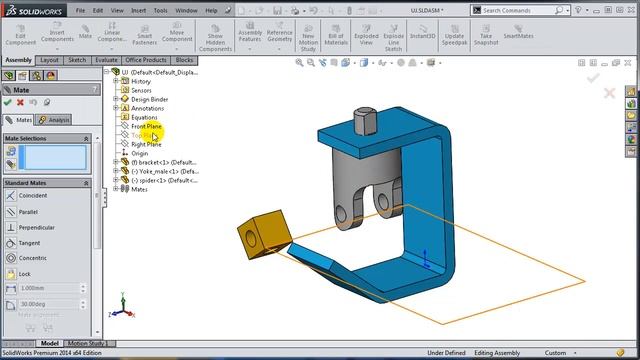Select the Move Component tool

[177, 33]
